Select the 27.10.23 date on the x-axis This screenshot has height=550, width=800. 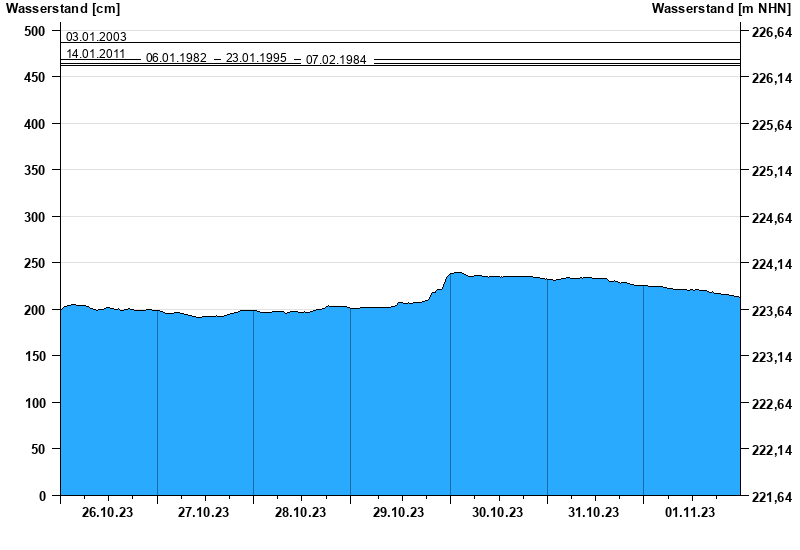pos(204,512)
